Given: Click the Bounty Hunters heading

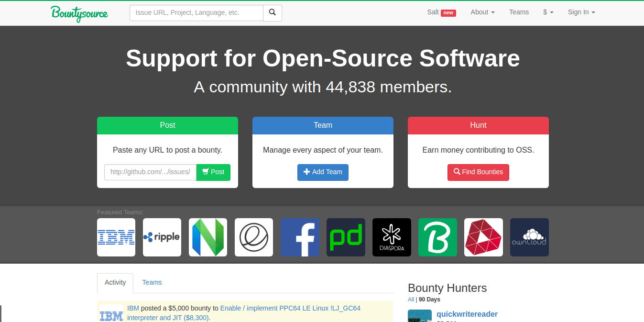Looking at the screenshot, I should pyautogui.click(x=447, y=288).
